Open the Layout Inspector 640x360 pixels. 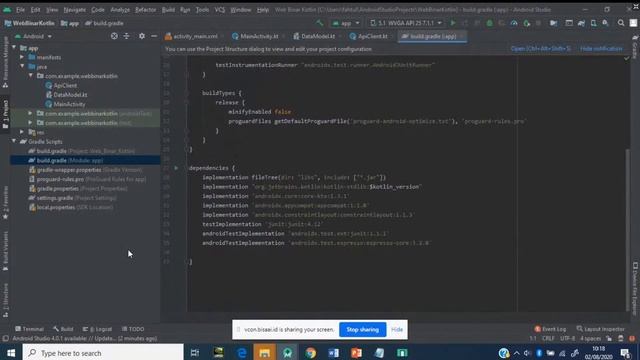(x=600, y=329)
